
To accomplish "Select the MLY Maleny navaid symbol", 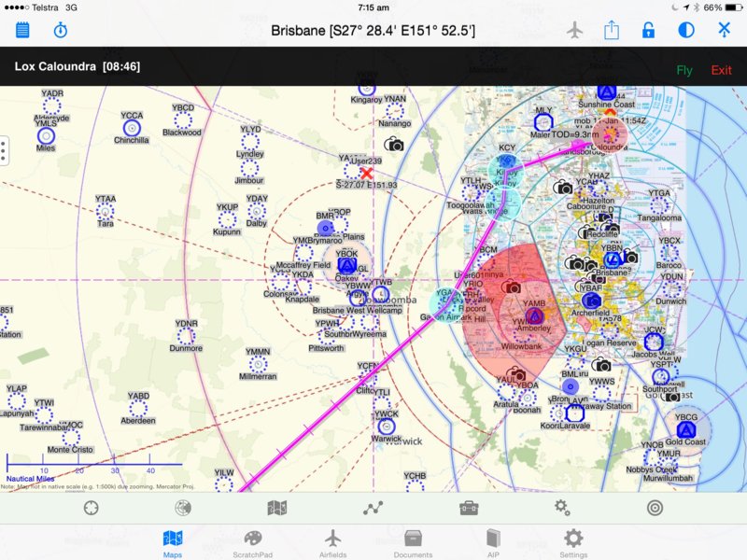I will [543, 122].
